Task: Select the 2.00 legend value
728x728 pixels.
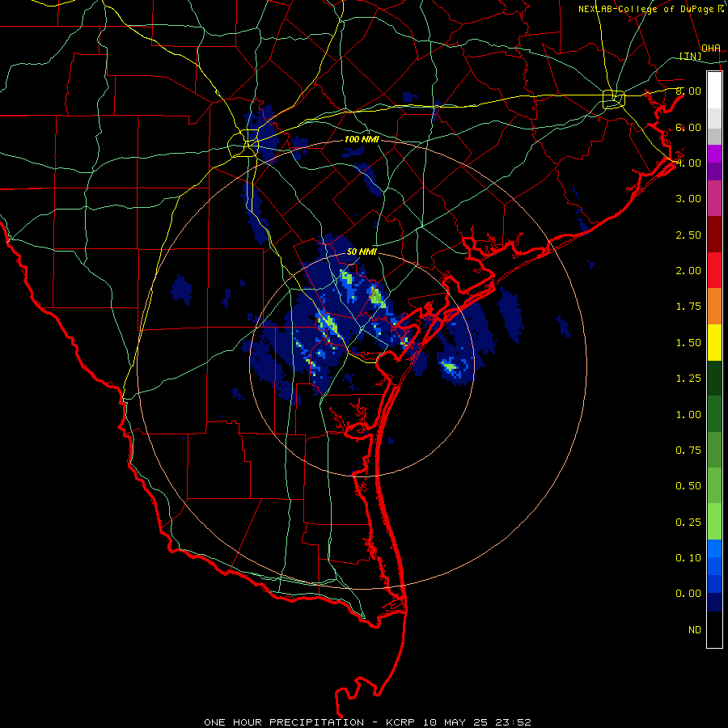Action: point(688,271)
